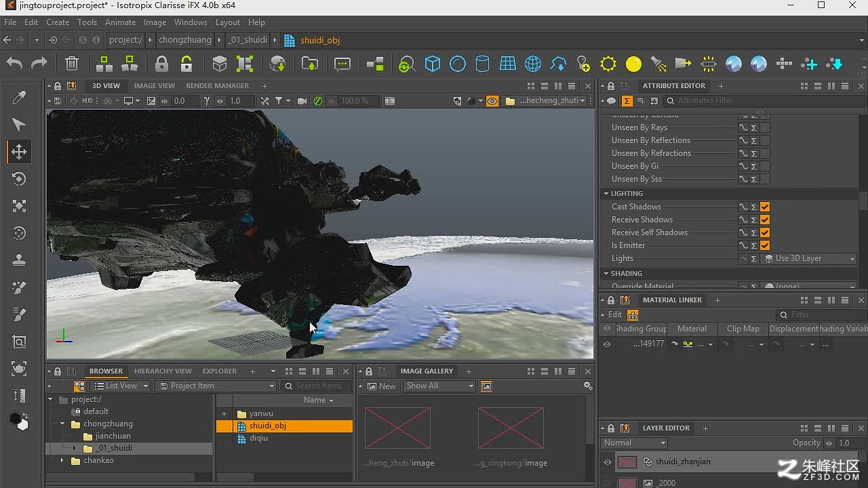
Task: Click the closed padlock Lock icon
Action: [x=161, y=64]
